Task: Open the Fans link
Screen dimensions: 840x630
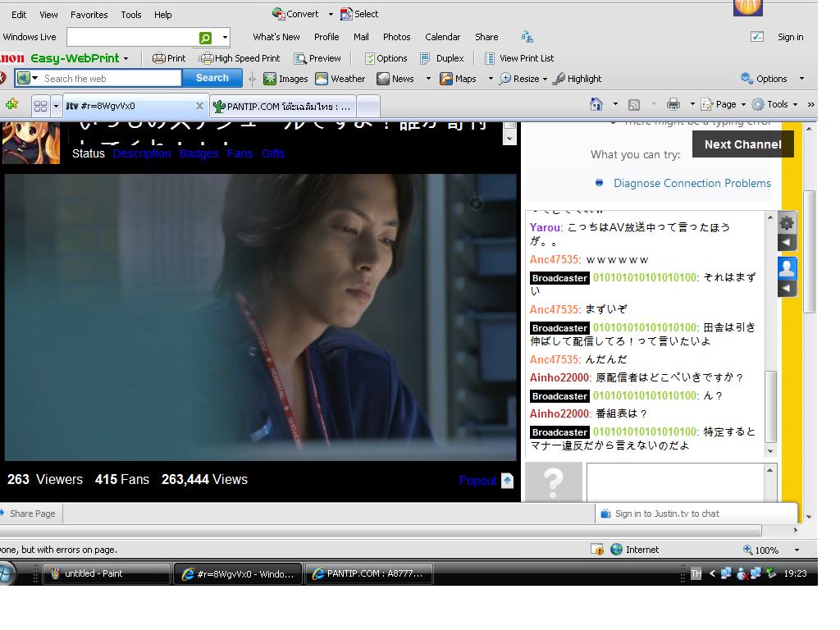Action: coord(240,153)
